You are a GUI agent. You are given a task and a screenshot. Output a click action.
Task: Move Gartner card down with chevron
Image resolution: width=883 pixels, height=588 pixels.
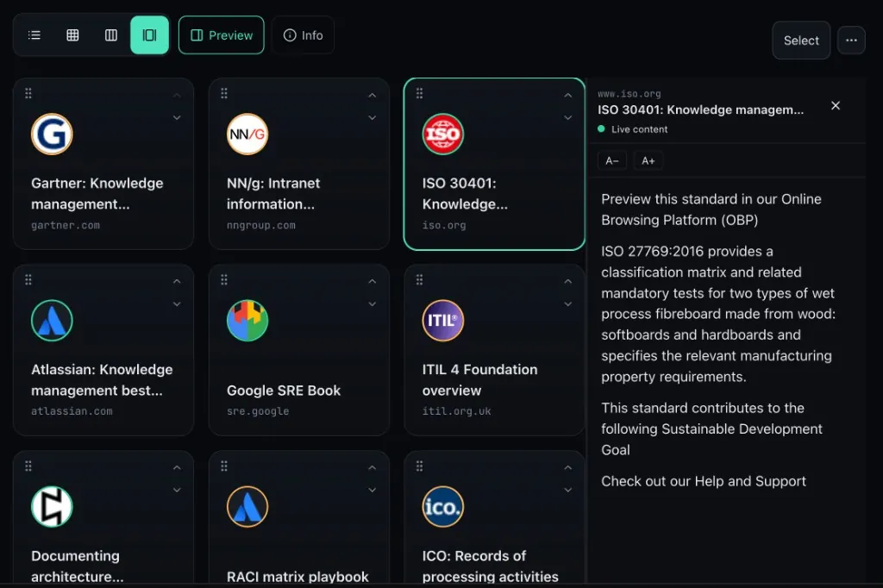click(177, 118)
